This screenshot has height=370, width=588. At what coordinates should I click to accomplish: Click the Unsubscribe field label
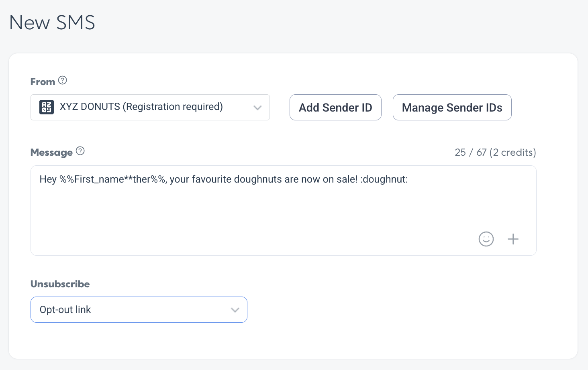pos(60,284)
